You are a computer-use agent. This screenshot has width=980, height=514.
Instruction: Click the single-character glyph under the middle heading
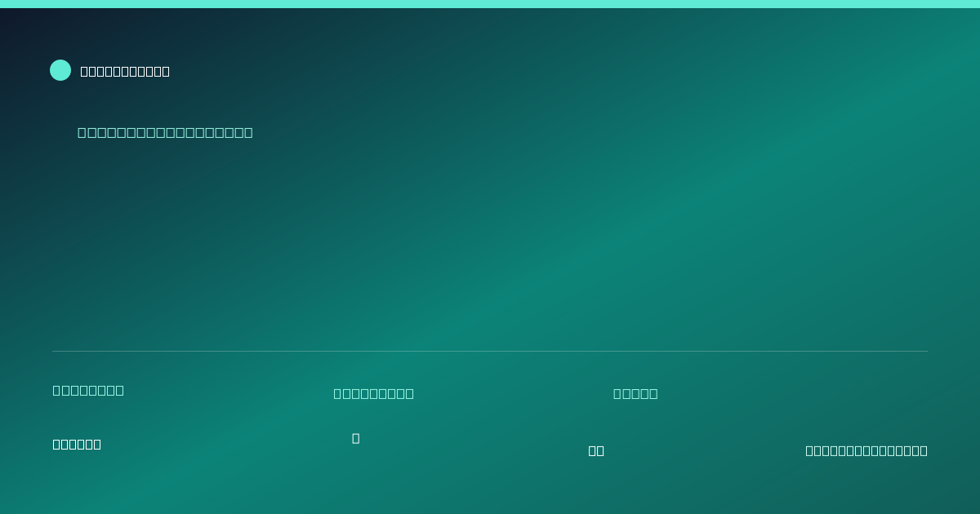(355, 438)
